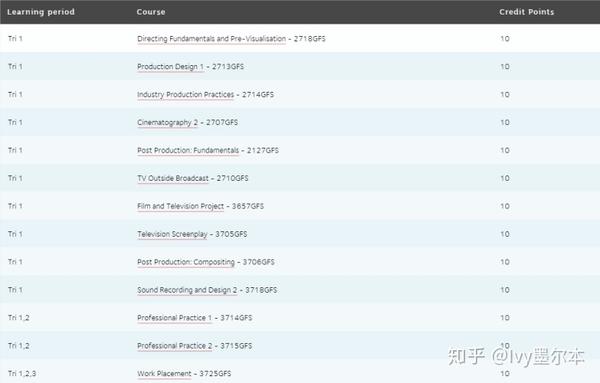Open Sound Recording and Design 2 link
Viewport: 600px width, 383px height.
click(x=187, y=290)
